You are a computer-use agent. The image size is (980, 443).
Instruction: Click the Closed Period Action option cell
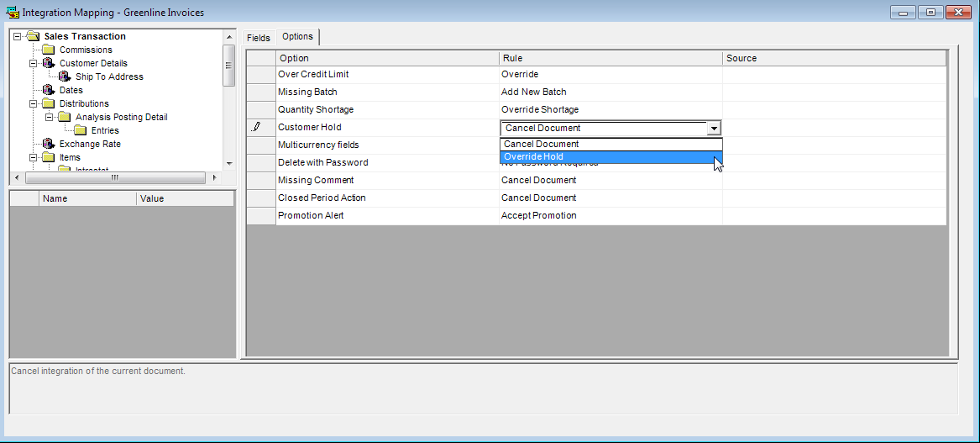387,198
